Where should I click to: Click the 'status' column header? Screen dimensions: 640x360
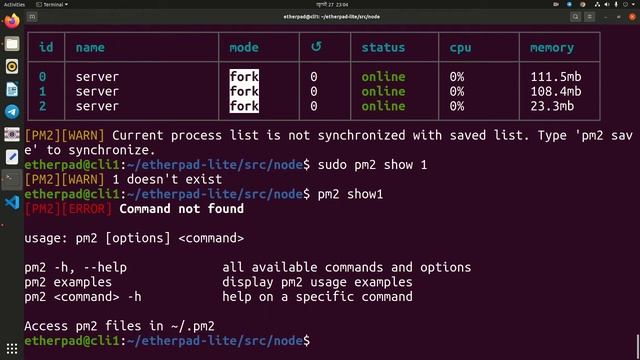383,47
